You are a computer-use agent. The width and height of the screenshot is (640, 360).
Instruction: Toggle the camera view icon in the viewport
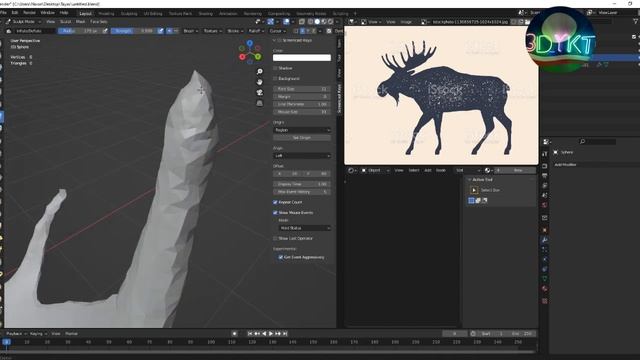[x=260, y=93]
